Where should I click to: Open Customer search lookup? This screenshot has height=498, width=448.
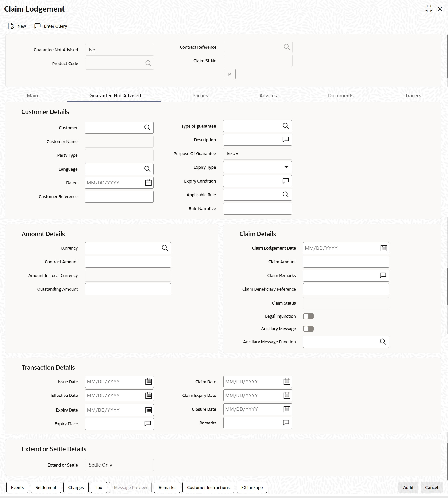147,128
